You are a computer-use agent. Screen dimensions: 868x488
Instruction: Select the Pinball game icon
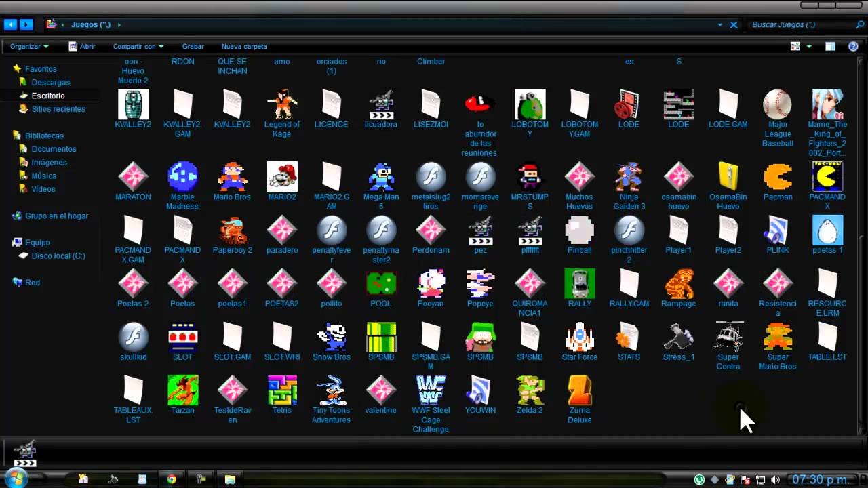pyautogui.click(x=579, y=230)
